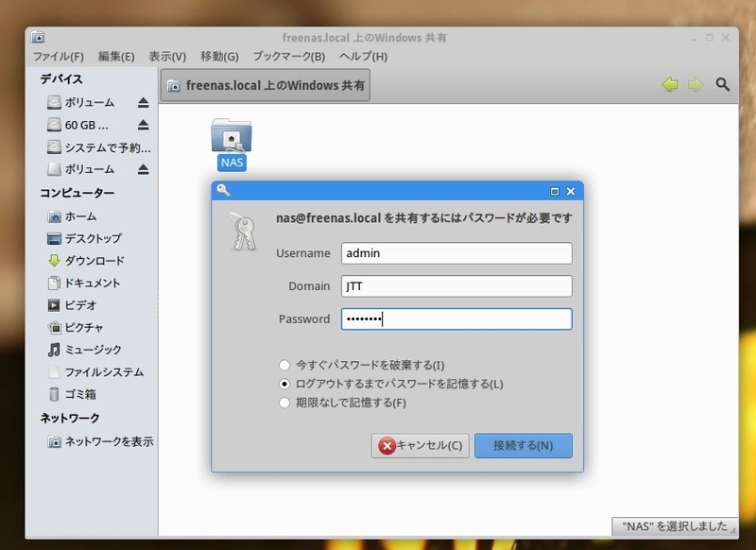Click the Password field
Viewport: 756px width, 550px height.
tap(456, 319)
